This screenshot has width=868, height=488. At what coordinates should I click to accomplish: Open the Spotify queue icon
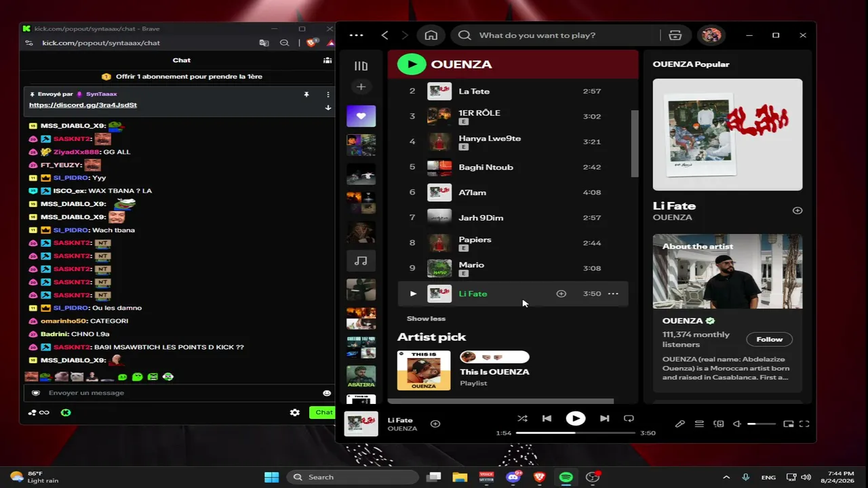pos(699,424)
